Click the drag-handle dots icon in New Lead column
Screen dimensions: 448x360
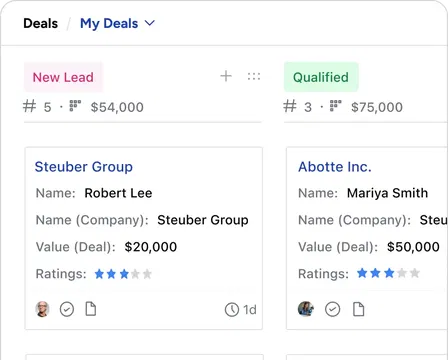tap(254, 76)
